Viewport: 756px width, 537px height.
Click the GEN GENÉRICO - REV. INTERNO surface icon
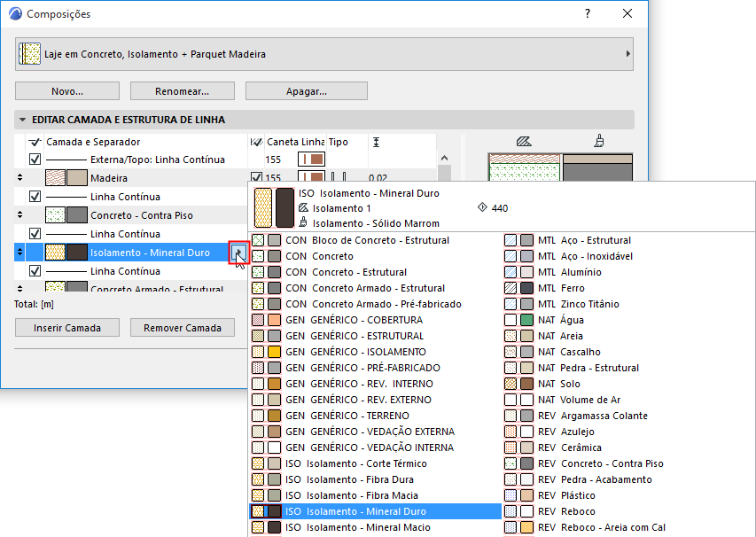pos(275,384)
